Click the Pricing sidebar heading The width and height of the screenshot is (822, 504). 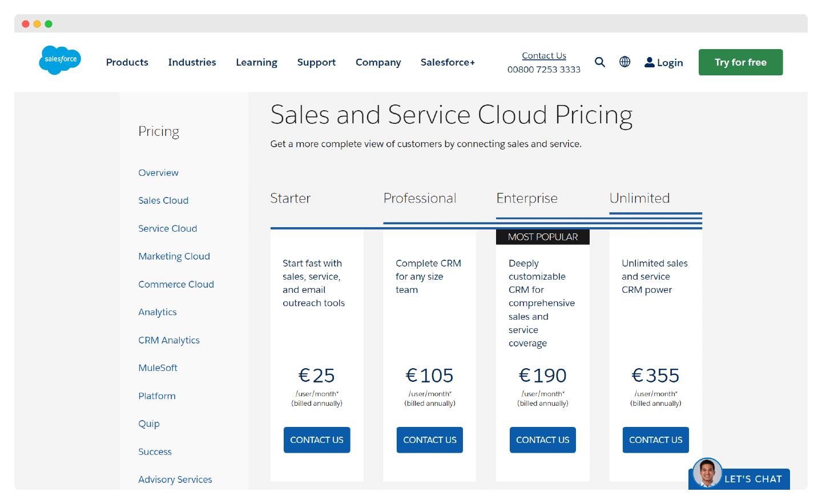(159, 131)
